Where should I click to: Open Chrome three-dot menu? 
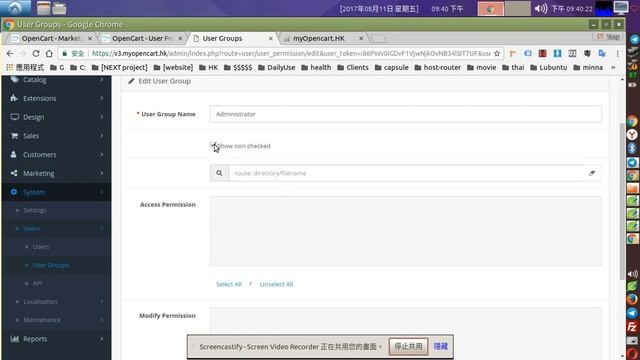(x=618, y=53)
